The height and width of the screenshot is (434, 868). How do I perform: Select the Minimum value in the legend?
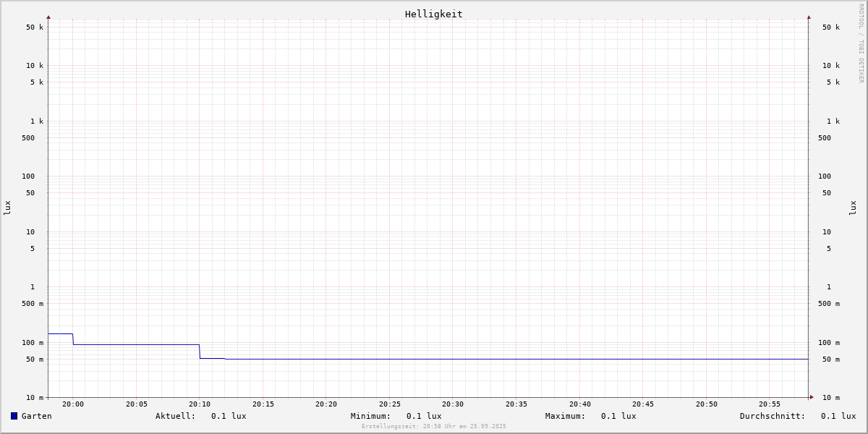[424, 416]
